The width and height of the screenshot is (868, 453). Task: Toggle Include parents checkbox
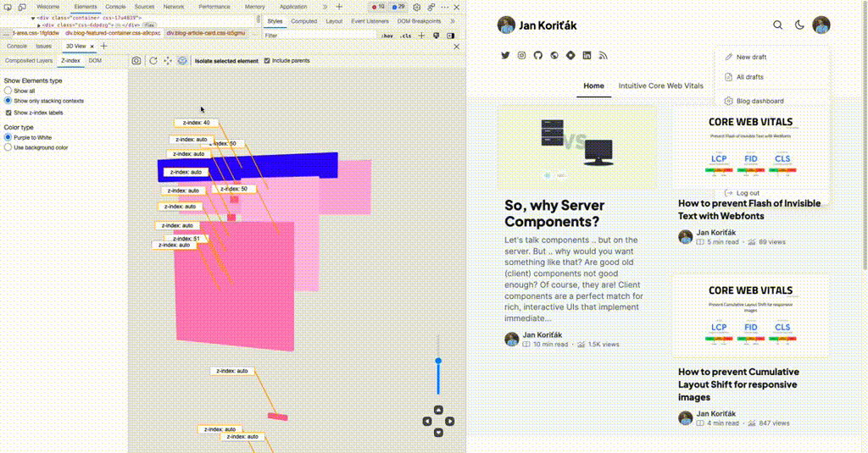coord(267,61)
